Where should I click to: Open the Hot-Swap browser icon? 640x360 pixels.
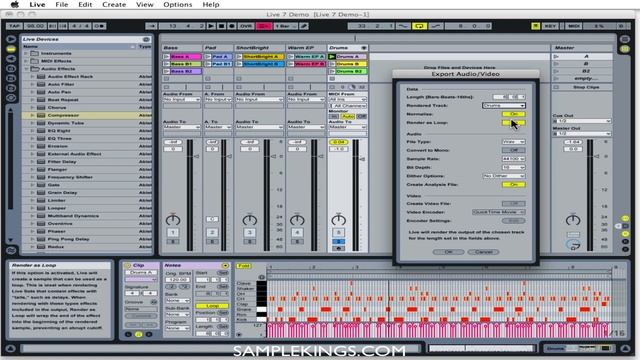pyautogui.click(x=11, y=98)
